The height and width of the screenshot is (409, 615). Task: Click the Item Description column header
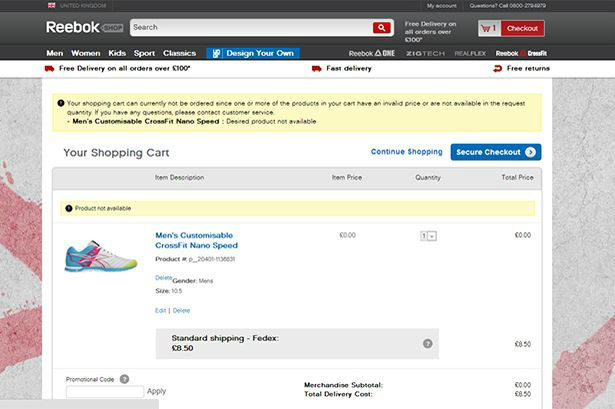[x=179, y=178]
